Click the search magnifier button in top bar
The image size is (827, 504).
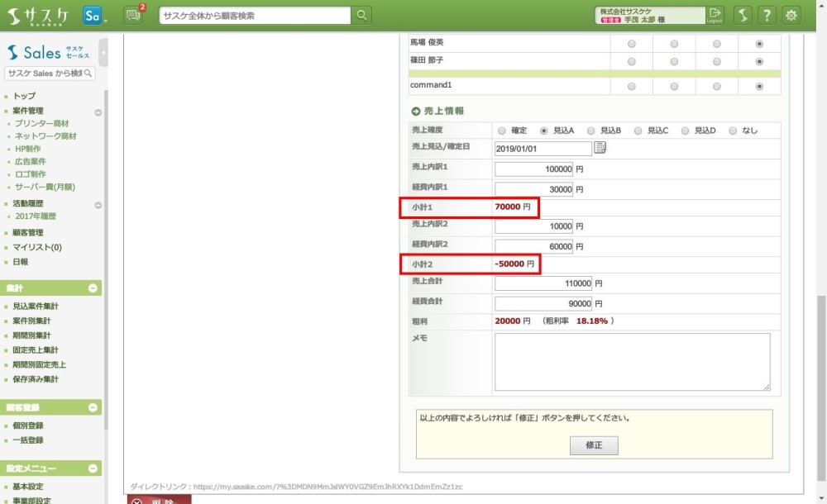pyautogui.click(x=361, y=15)
